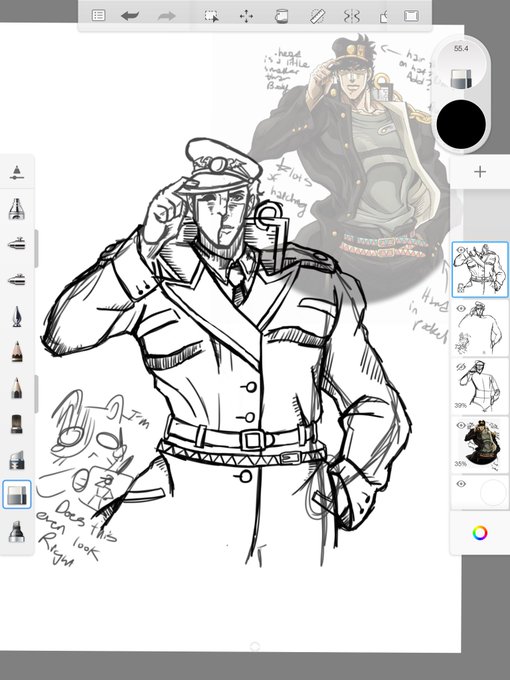This screenshot has width=510, height=680.
Task: Toggle full screen hide UI
Action: 411,16
